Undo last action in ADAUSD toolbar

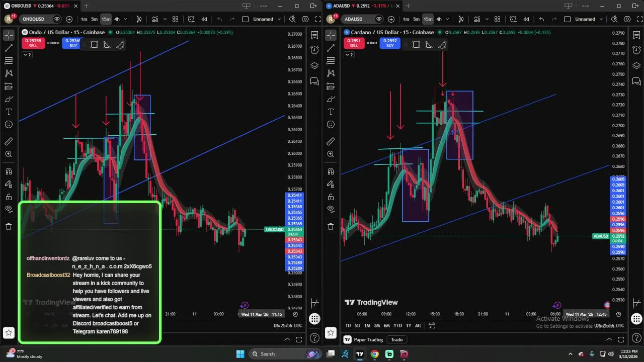tap(541, 19)
